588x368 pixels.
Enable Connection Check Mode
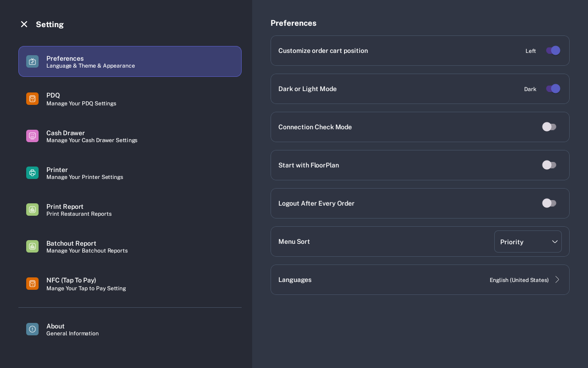coord(549,127)
